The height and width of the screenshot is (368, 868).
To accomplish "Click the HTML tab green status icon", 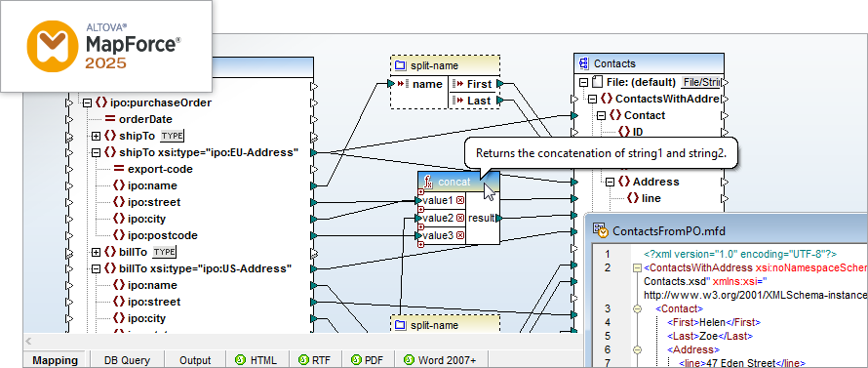I will click(x=240, y=359).
